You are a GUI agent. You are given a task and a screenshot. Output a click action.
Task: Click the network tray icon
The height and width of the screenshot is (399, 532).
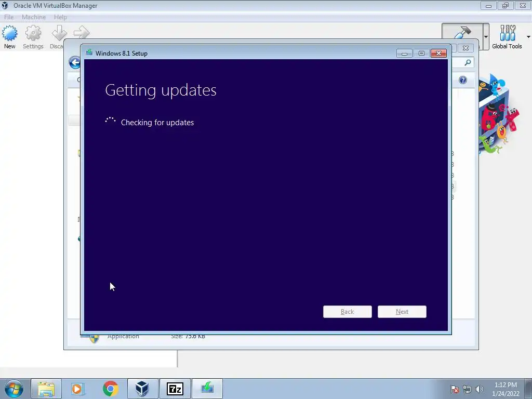point(467,389)
